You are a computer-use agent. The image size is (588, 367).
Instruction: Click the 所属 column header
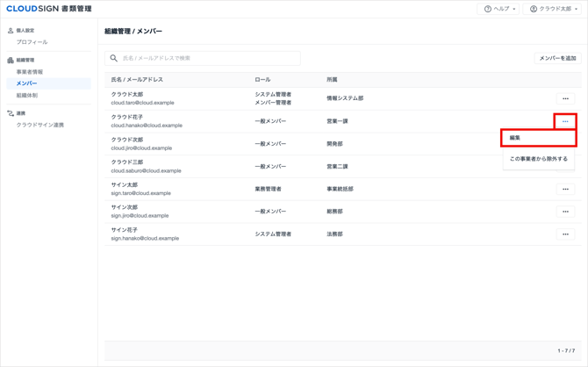coord(332,80)
